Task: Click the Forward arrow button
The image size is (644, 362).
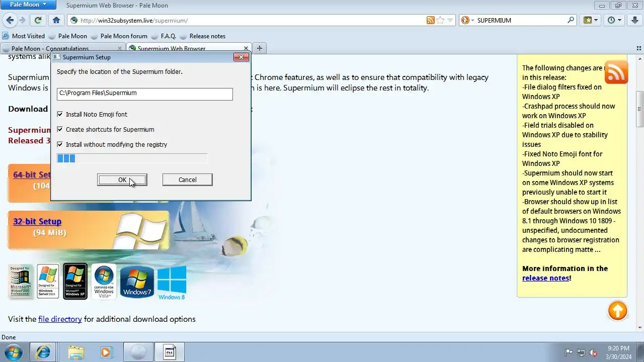Action: click(x=22, y=20)
